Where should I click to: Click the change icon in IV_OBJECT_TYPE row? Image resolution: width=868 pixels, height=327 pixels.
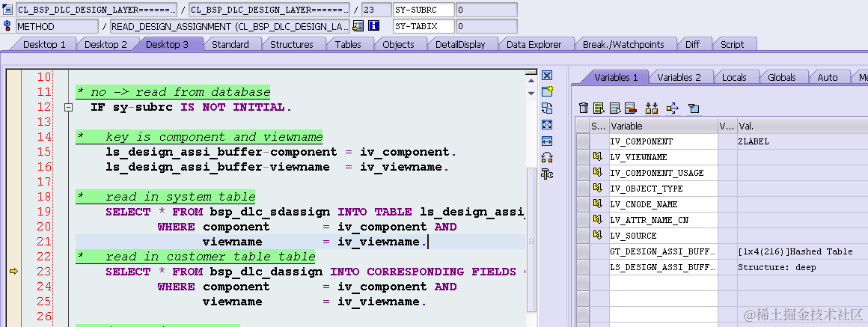click(597, 188)
